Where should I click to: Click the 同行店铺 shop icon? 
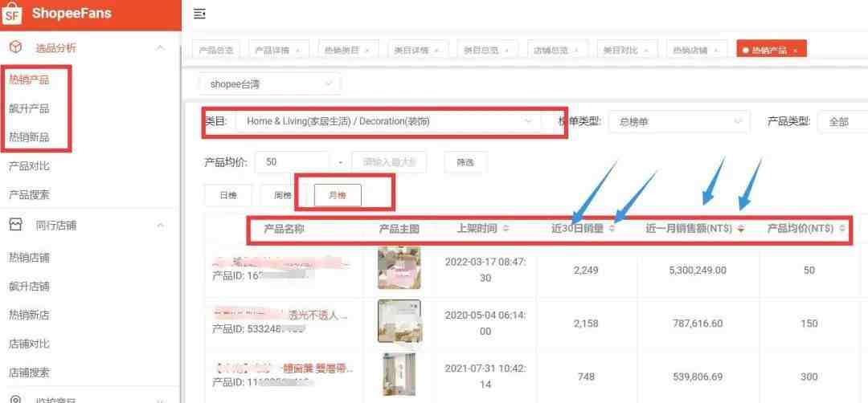16,225
